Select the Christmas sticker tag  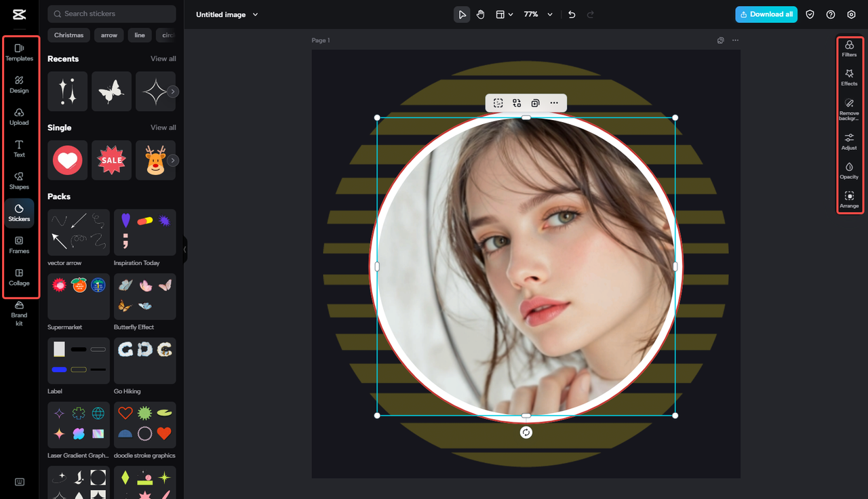point(68,35)
